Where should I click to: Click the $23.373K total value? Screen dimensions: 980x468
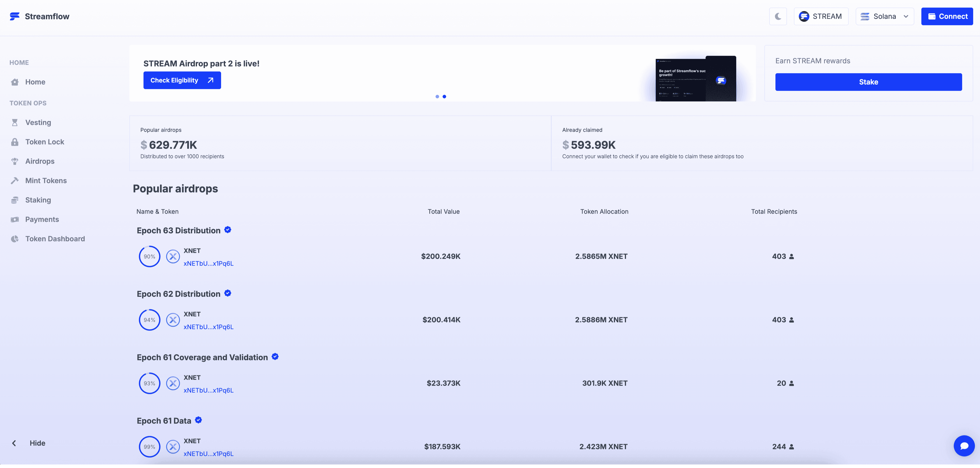click(443, 383)
